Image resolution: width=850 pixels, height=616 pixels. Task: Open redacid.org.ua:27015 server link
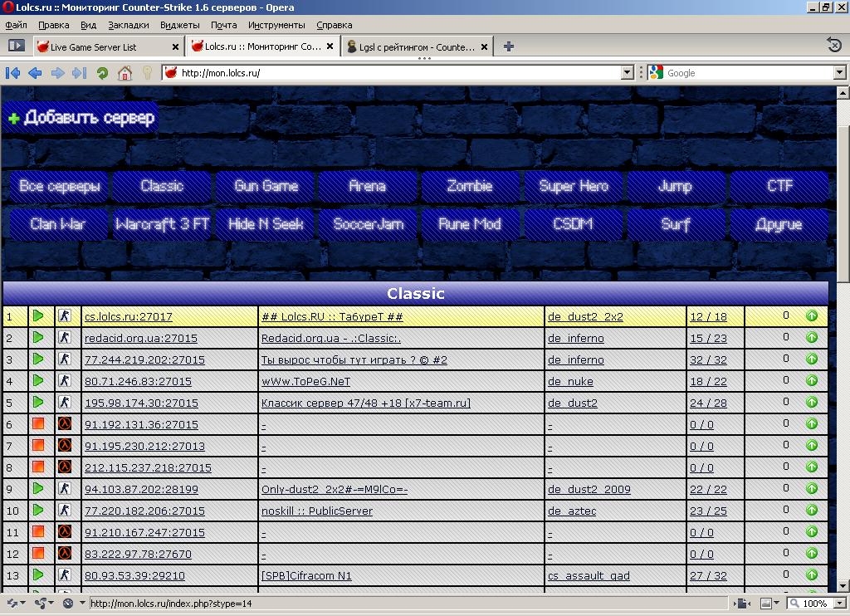141,339
